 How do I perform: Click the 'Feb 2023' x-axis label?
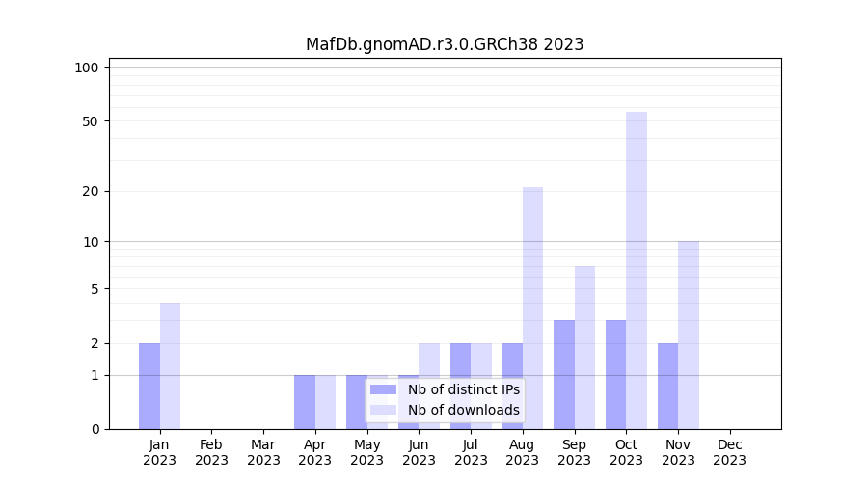211,452
